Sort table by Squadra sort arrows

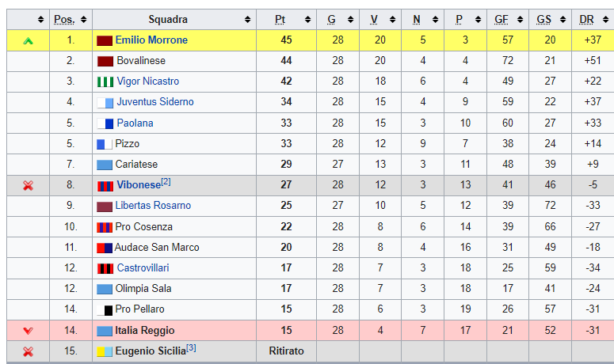(x=247, y=19)
